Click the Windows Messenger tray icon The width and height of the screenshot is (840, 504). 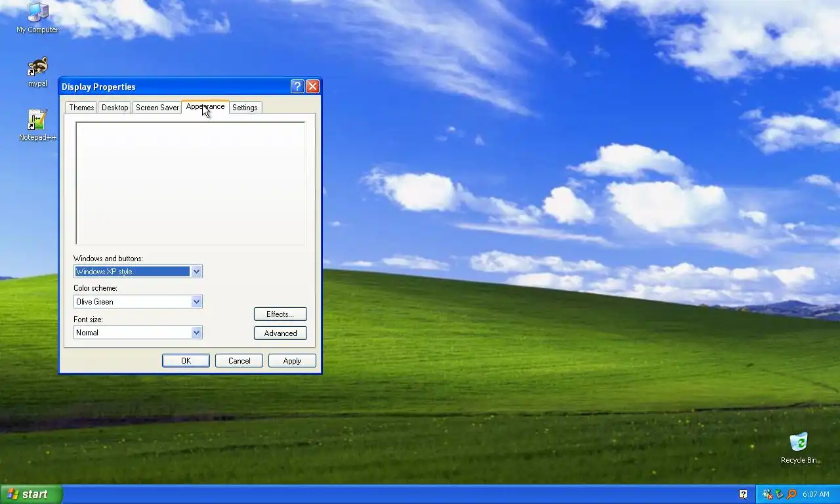point(768,494)
